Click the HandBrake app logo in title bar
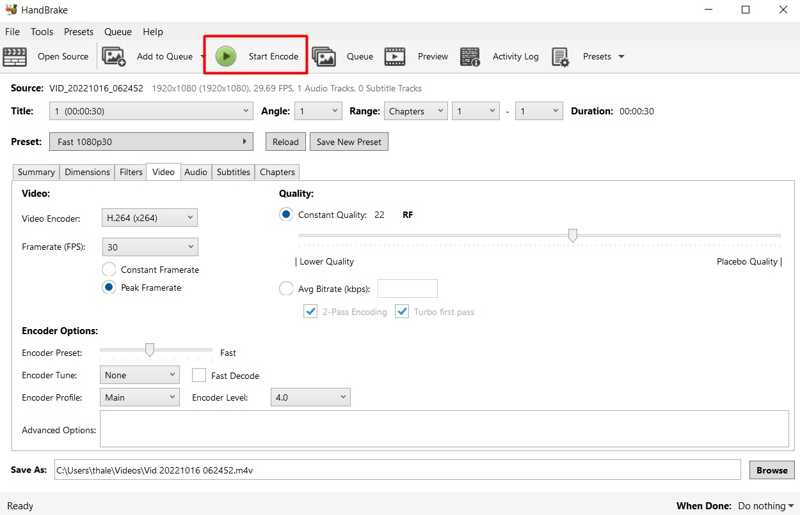Screen dimensions: 800x515 12,10
